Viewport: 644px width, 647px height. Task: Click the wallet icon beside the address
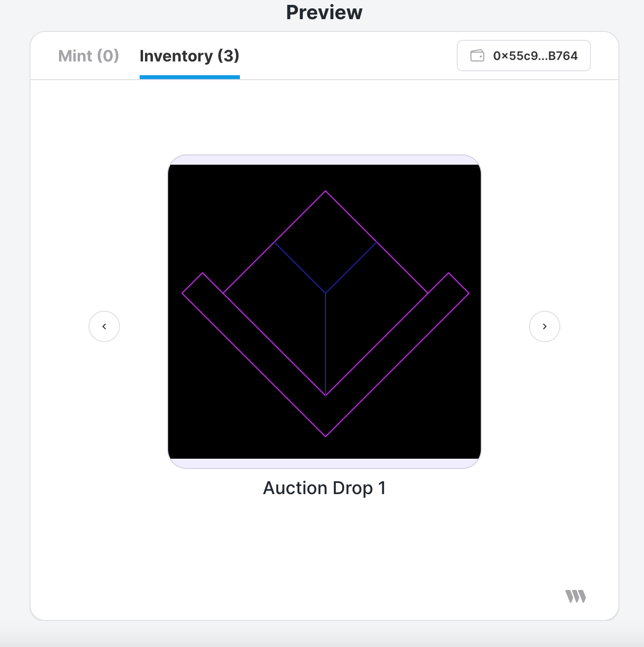[x=477, y=56]
